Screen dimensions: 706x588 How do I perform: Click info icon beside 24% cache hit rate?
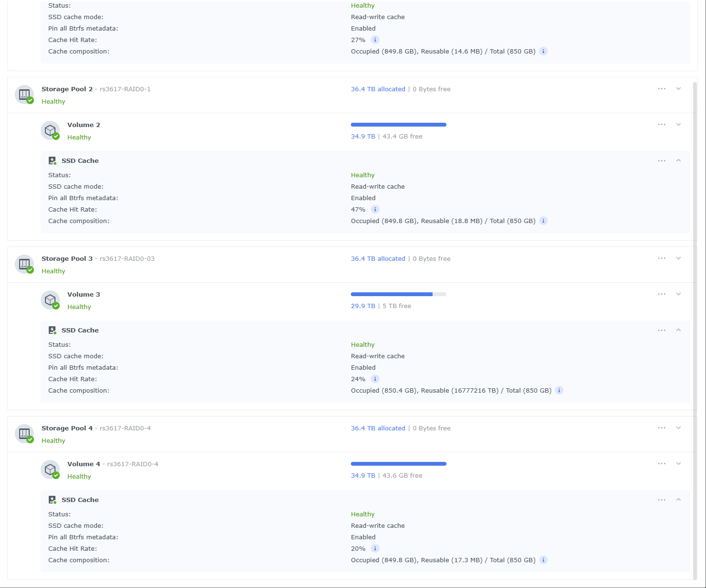pyautogui.click(x=375, y=379)
